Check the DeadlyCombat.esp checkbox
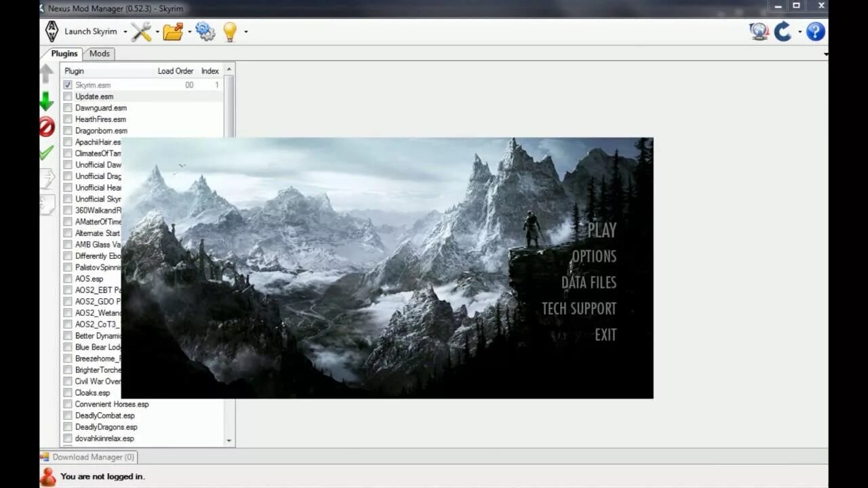 point(68,415)
